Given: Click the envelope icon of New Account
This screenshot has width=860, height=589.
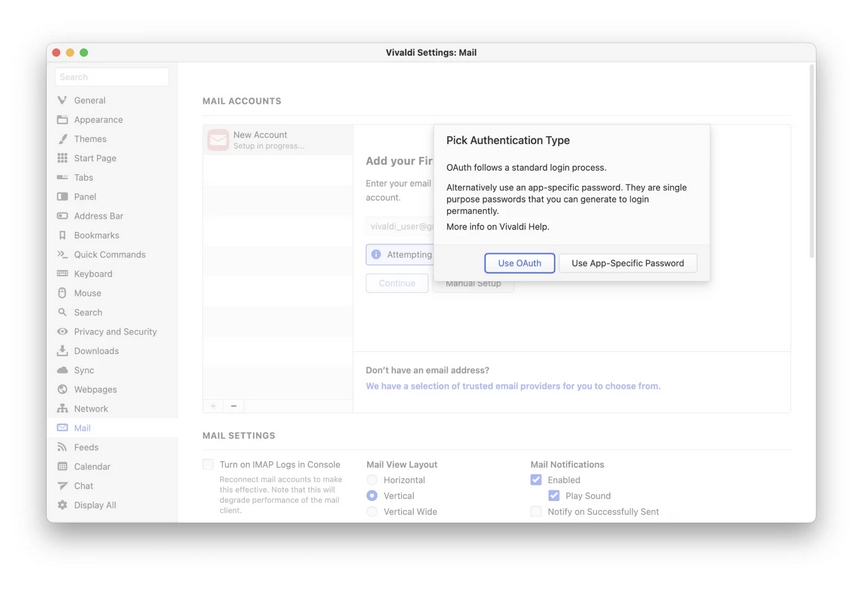Looking at the screenshot, I should pyautogui.click(x=218, y=140).
